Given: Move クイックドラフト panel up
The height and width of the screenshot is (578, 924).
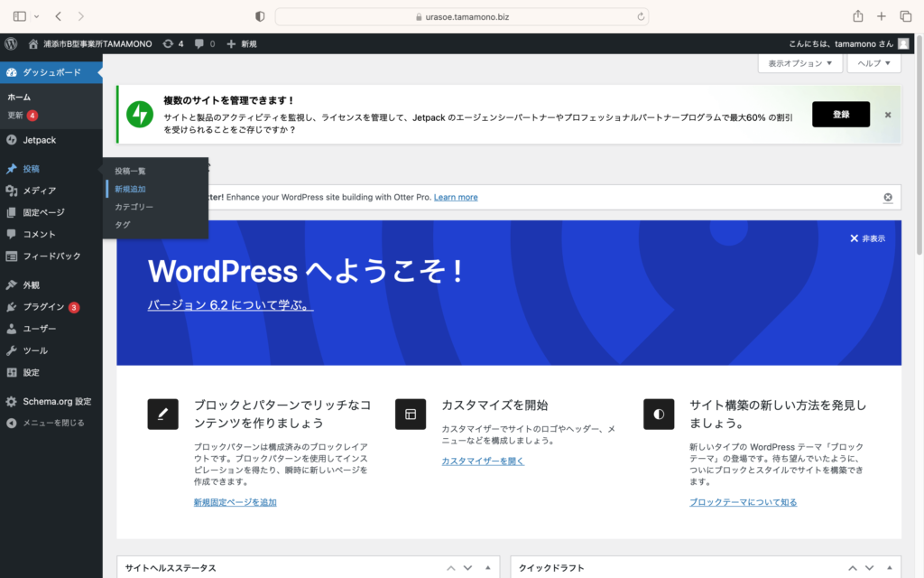Looking at the screenshot, I should [853, 568].
